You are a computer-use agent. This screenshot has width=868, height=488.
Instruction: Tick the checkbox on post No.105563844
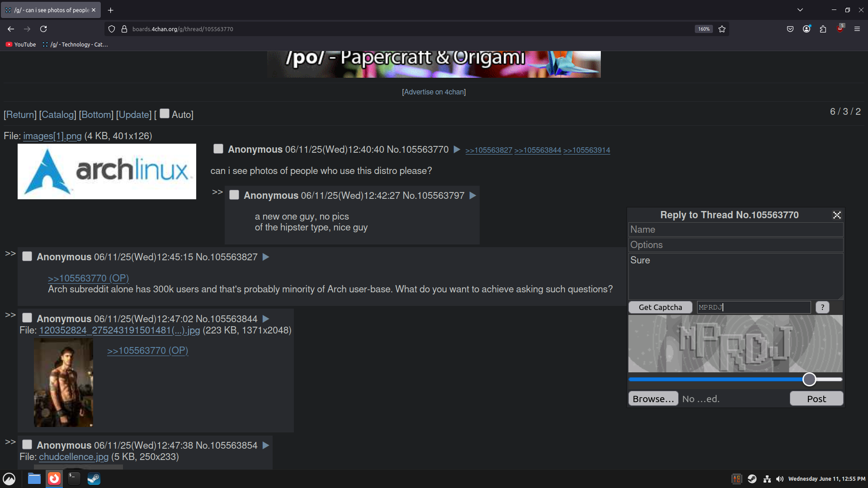(x=27, y=318)
